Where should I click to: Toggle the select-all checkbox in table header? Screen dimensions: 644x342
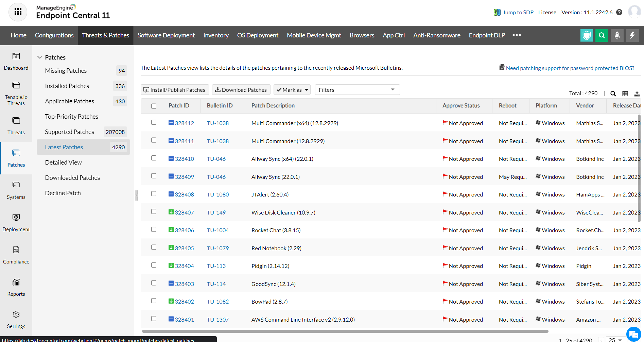(x=154, y=106)
